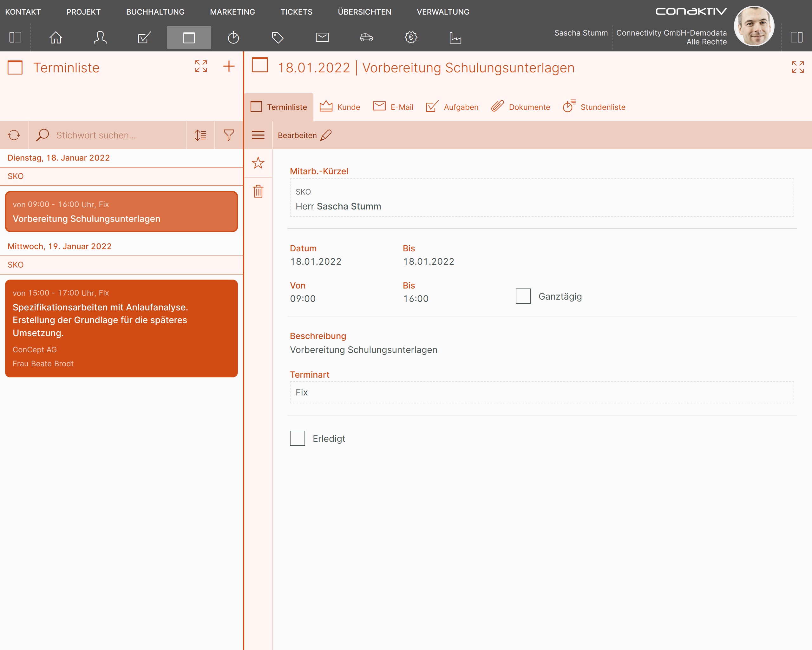This screenshot has height=650, width=812.
Task: Open the car trip log icon
Action: click(367, 37)
